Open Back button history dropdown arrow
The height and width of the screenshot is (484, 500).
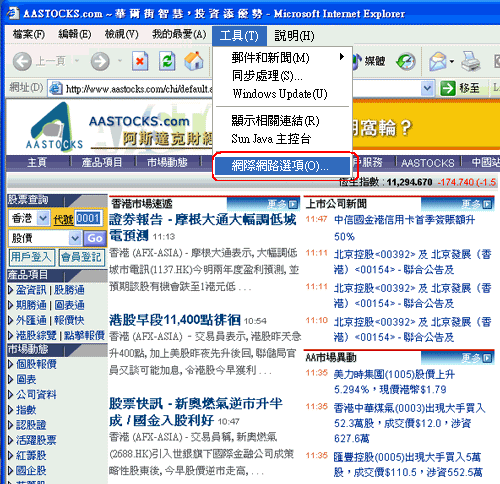click(77, 61)
